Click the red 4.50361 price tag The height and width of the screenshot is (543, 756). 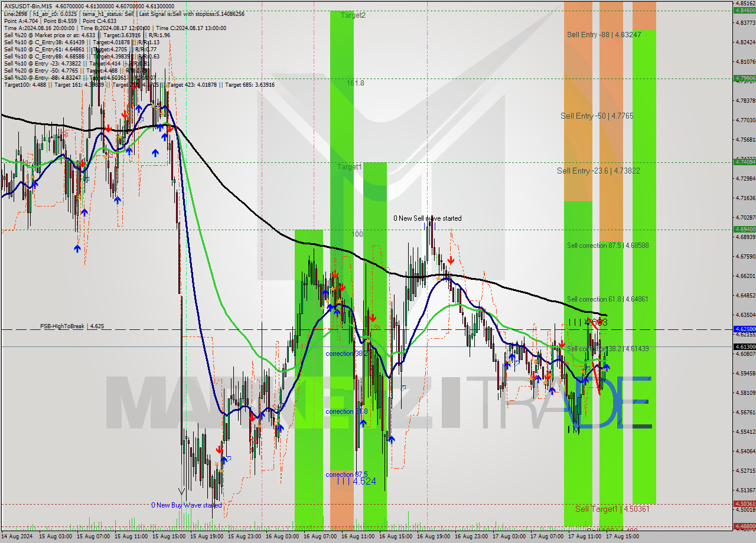(744, 503)
